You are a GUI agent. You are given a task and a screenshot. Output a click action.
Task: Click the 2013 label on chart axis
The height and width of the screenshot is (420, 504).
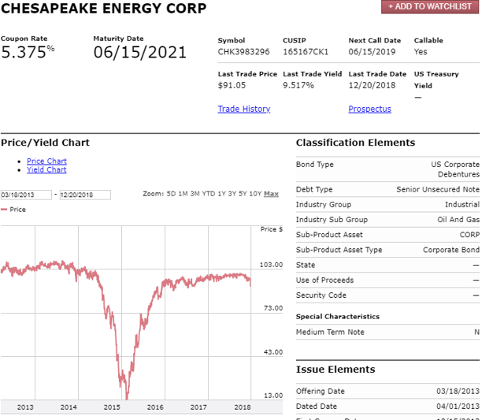[25, 407]
